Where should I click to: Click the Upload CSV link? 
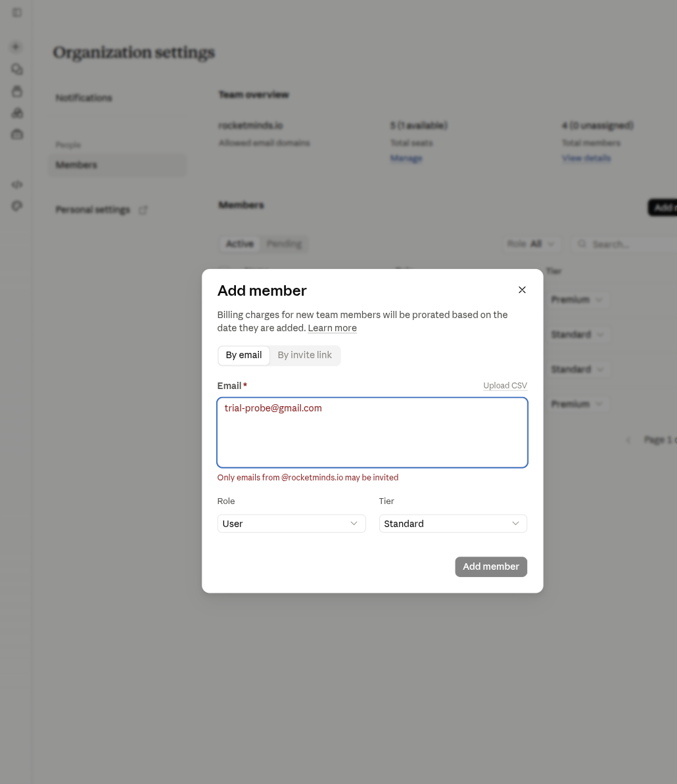pos(505,386)
